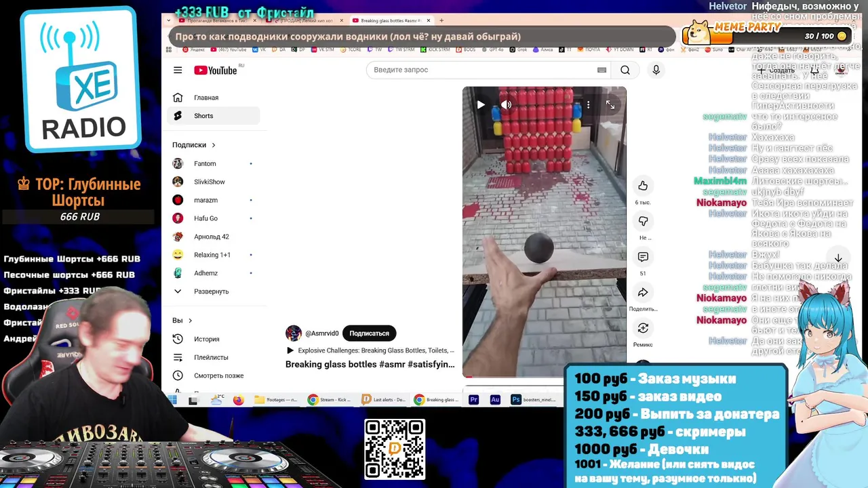Click the YouTube logo
The width and height of the screenshot is (868, 488).
216,70
